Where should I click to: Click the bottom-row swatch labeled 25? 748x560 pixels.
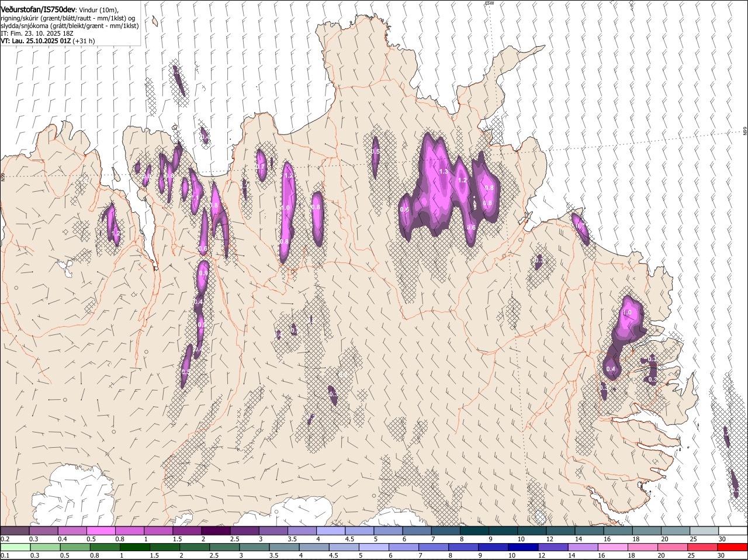702,547
